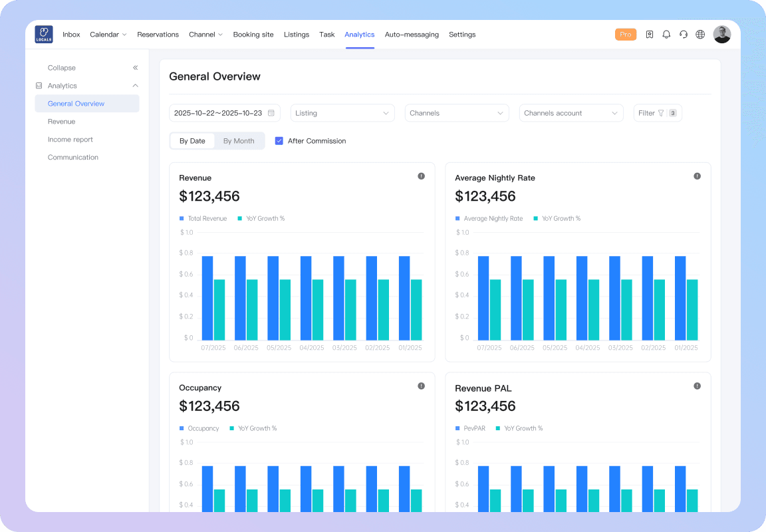This screenshot has width=766, height=532.
Task: Switch to By Date view
Action: [192, 141]
